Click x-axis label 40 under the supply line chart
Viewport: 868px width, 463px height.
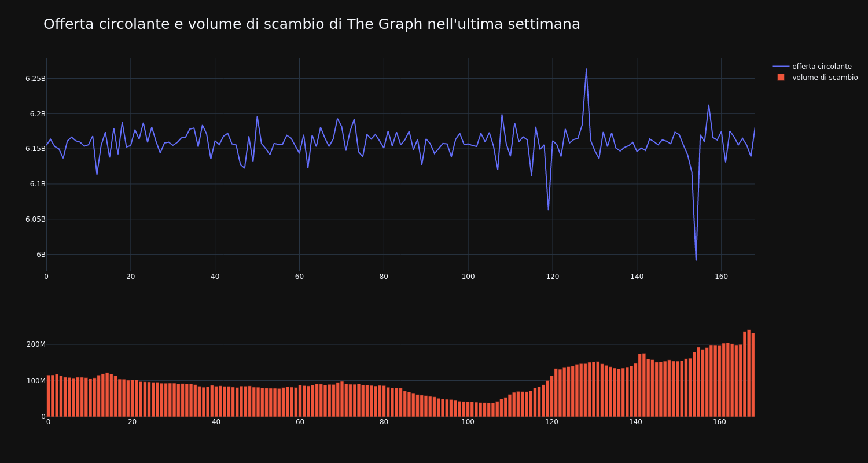215,277
